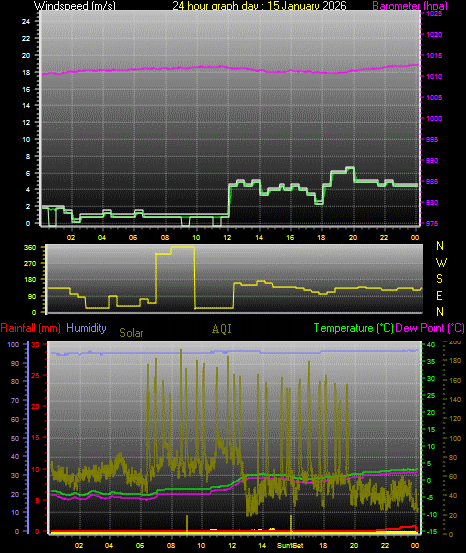Click wind direction axis value "270"
The height and width of the screenshot is (553, 466).
pyautogui.click(x=30, y=263)
